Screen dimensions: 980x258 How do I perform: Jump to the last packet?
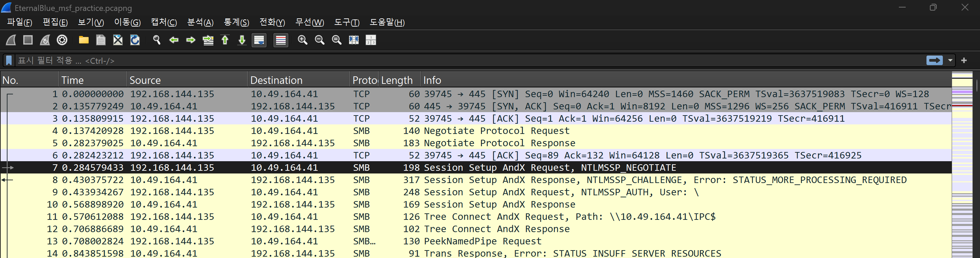pos(242,40)
